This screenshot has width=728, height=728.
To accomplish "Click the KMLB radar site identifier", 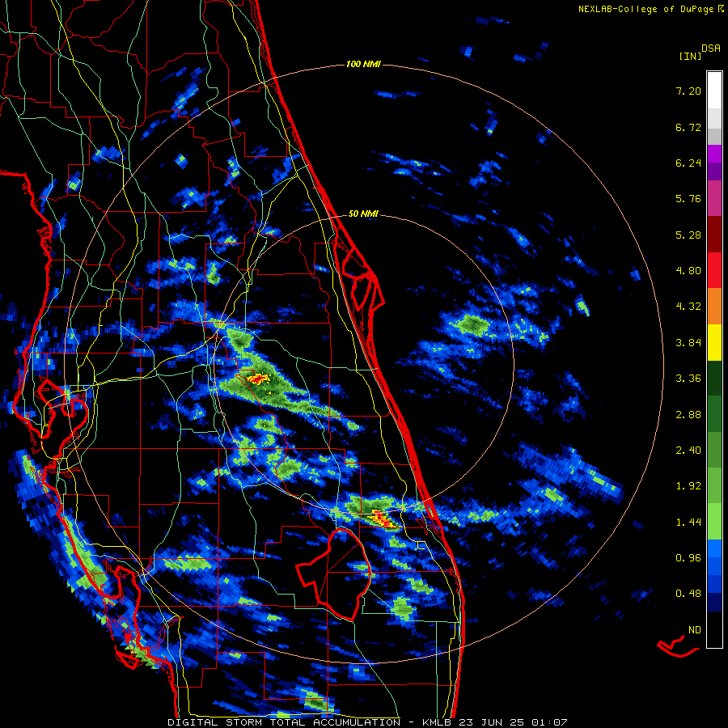I will (438, 722).
